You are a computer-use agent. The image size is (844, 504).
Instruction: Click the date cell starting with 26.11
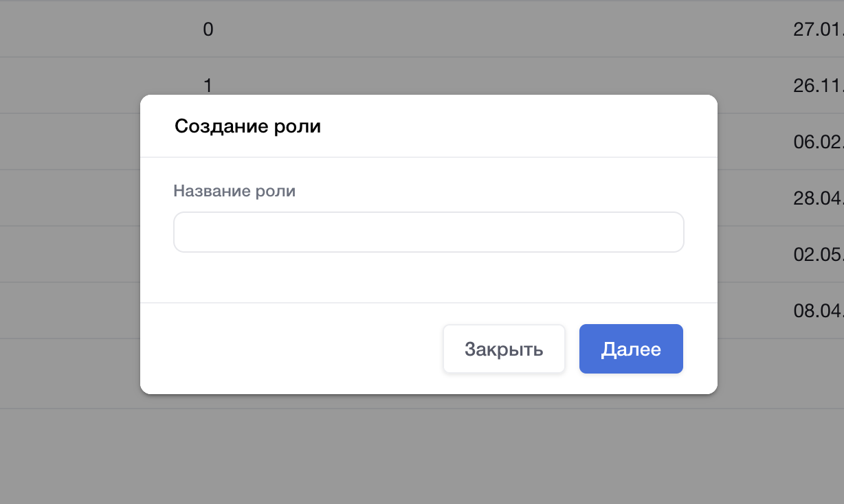pyautogui.click(x=818, y=86)
